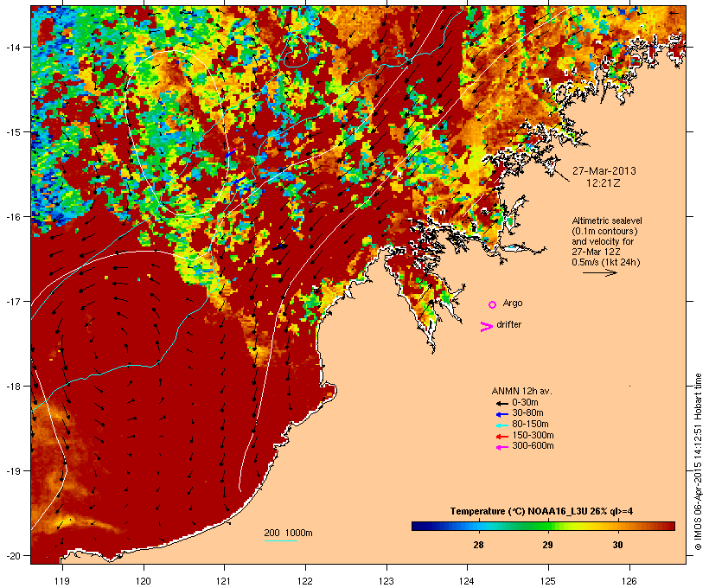
Task: Click the latitude axis label -14
Action: 12,47
